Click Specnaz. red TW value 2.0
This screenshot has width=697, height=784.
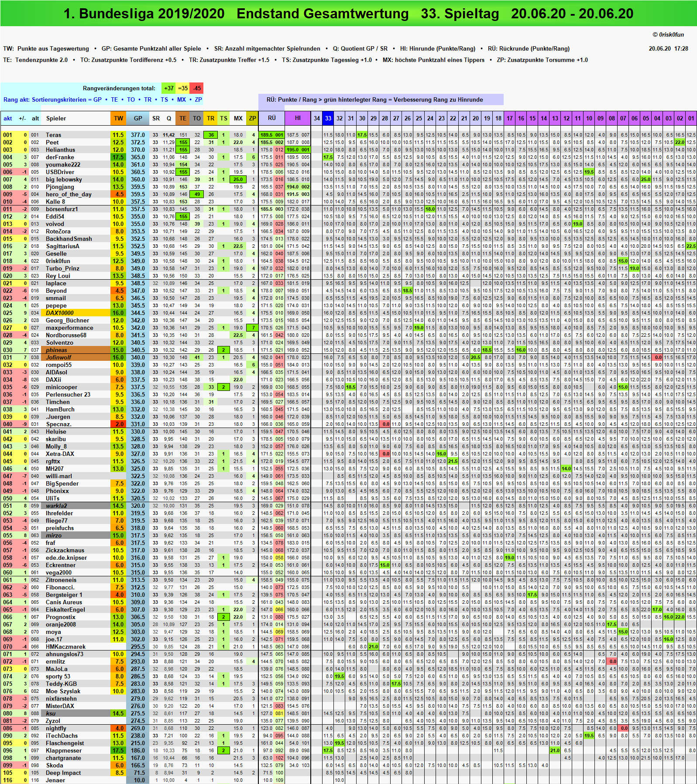[x=118, y=425]
